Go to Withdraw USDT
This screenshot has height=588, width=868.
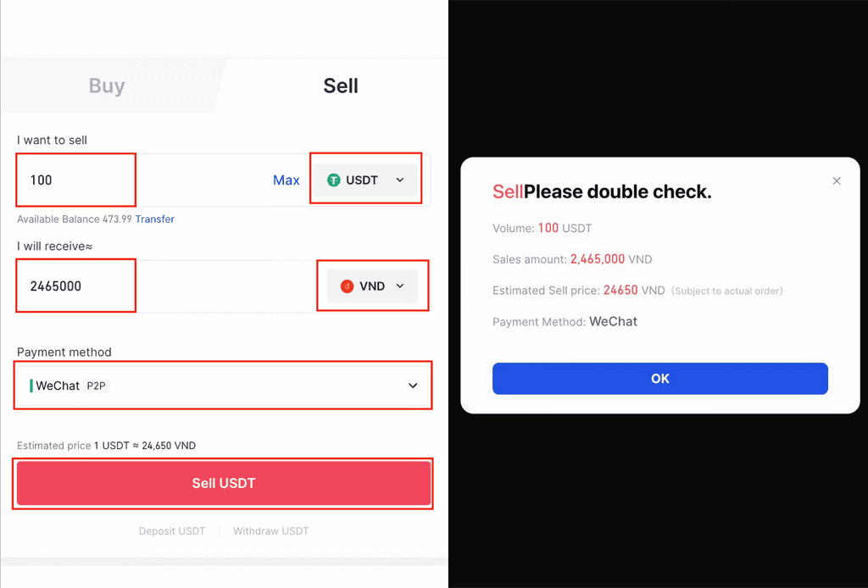click(x=271, y=531)
